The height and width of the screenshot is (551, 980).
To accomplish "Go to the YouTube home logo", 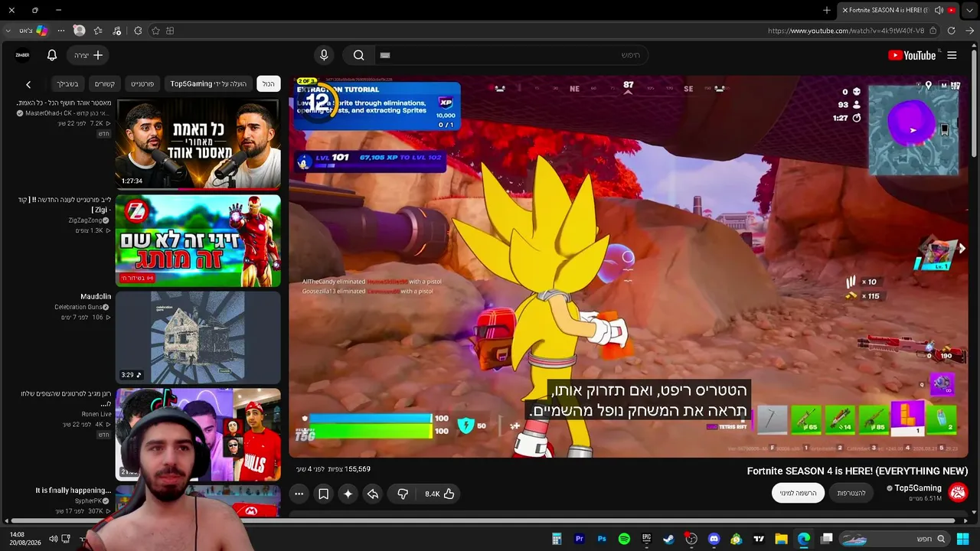I will click(912, 55).
